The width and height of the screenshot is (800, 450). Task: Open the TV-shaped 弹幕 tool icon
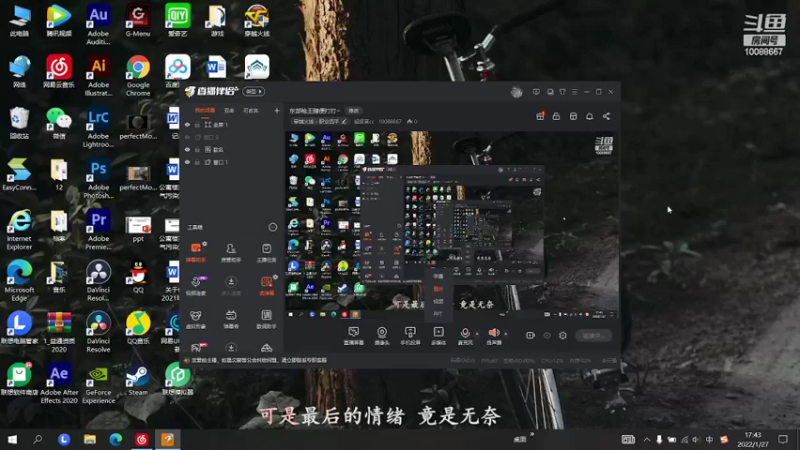coord(231,319)
